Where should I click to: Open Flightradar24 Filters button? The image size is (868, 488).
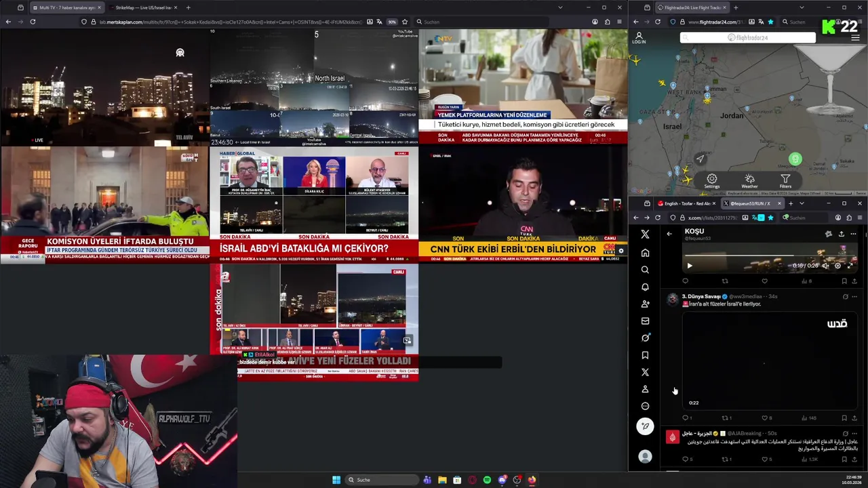(x=785, y=182)
